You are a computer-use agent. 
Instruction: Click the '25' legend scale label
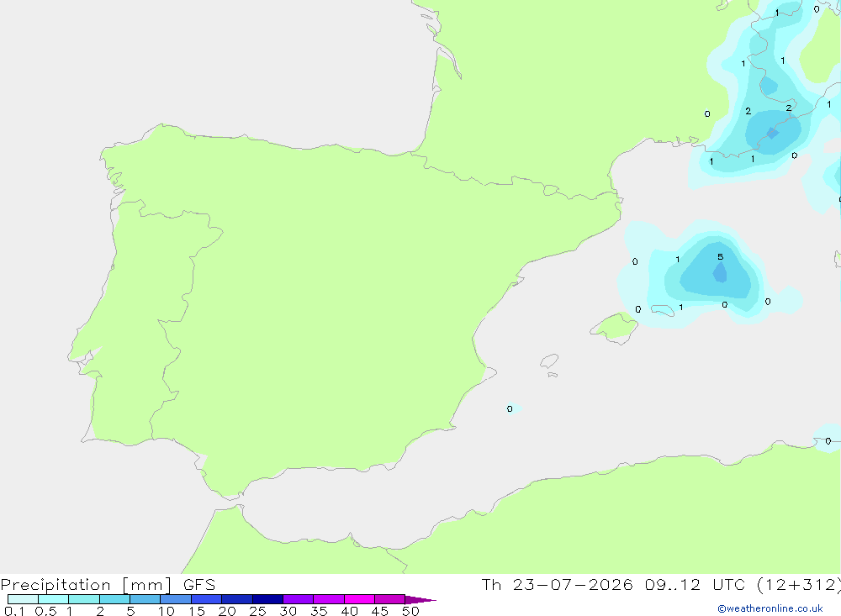tap(258, 611)
